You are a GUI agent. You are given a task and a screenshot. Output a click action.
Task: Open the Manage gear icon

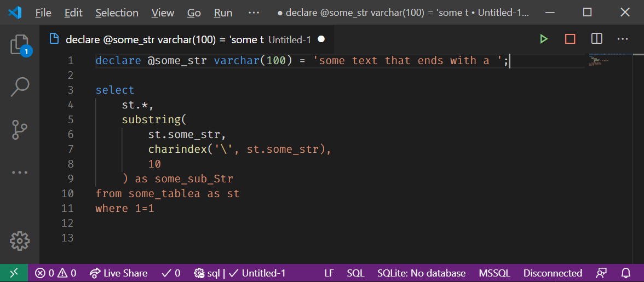(x=20, y=241)
